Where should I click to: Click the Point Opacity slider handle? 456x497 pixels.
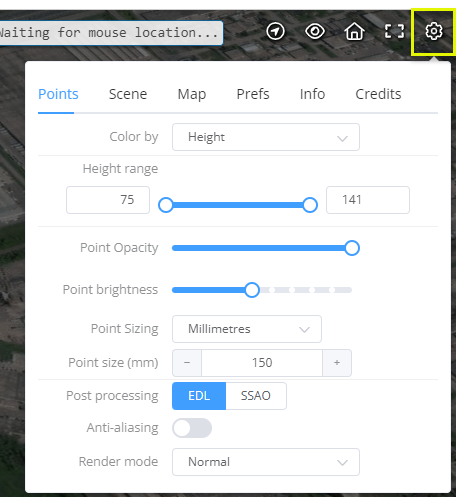[352, 248]
